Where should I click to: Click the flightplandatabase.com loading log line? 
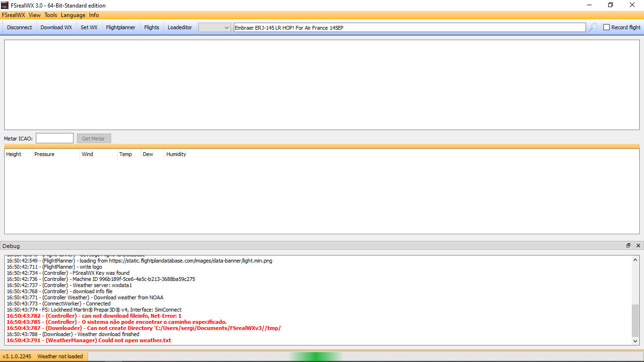point(140,261)
